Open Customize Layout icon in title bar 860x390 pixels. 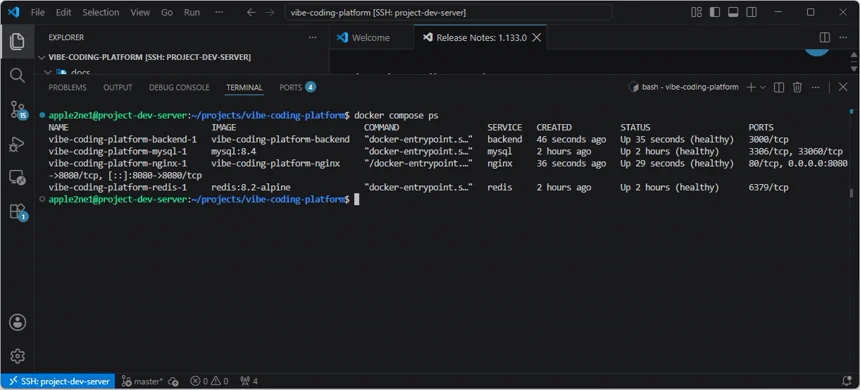click(697, 12)
